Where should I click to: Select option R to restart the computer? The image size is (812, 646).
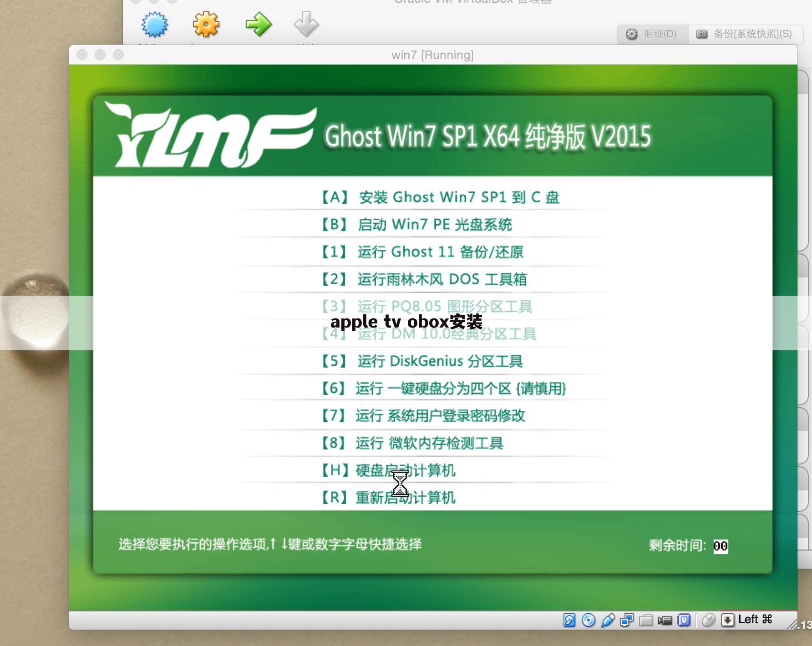click(388, 498)
